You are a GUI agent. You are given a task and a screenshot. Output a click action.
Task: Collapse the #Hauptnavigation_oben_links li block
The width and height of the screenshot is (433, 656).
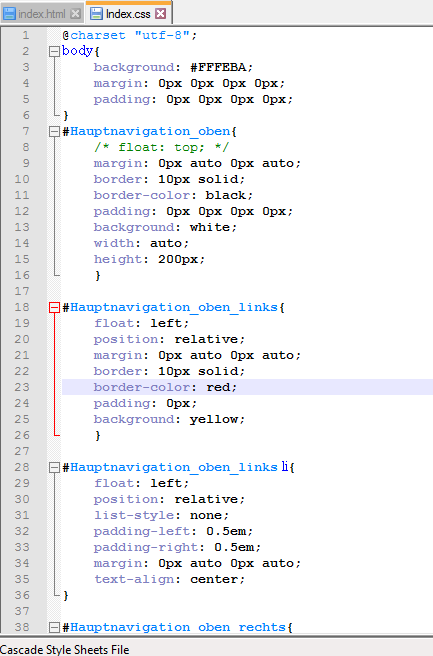coord(54,467)
